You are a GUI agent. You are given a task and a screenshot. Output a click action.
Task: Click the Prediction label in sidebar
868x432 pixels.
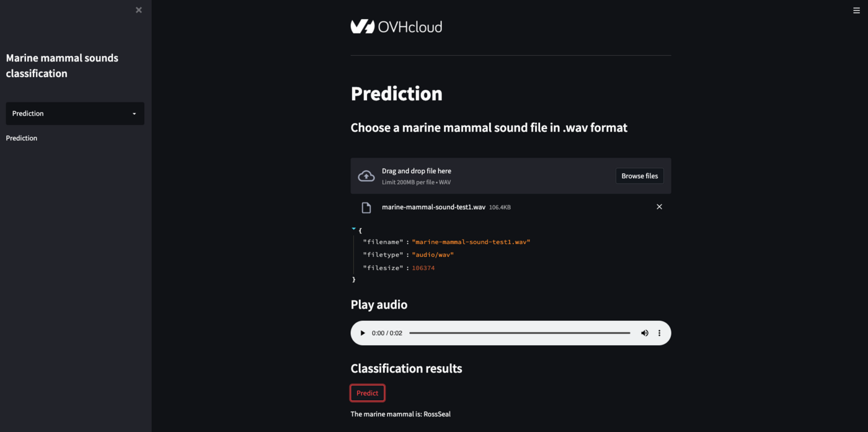[x=22, y=138]
